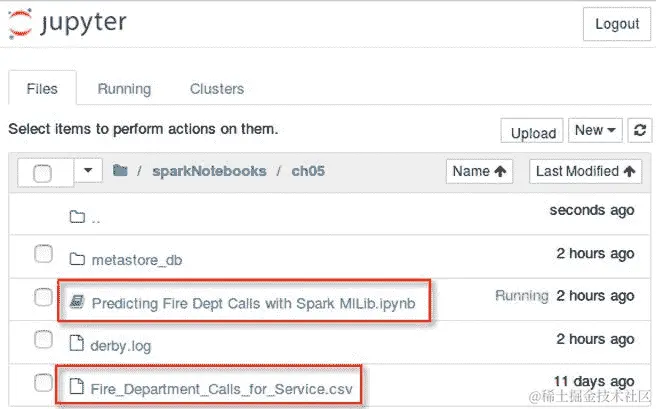
Task: Click the notebook icon beside Predicting Fire Dept Calls
Action: pyautogui.click(x=77, y=302)
